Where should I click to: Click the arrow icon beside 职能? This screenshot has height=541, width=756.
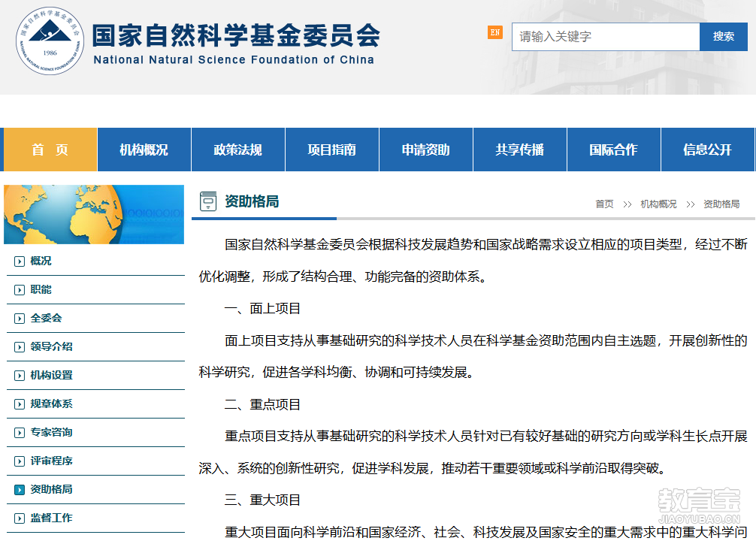coord(20,290)
